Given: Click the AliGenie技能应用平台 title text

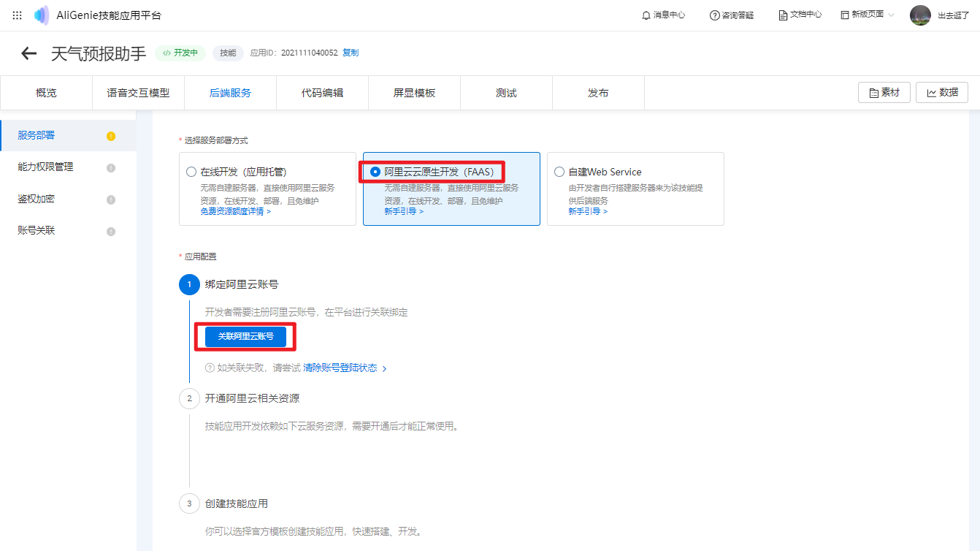Looking at the screenshot, I should coord(109,15).
